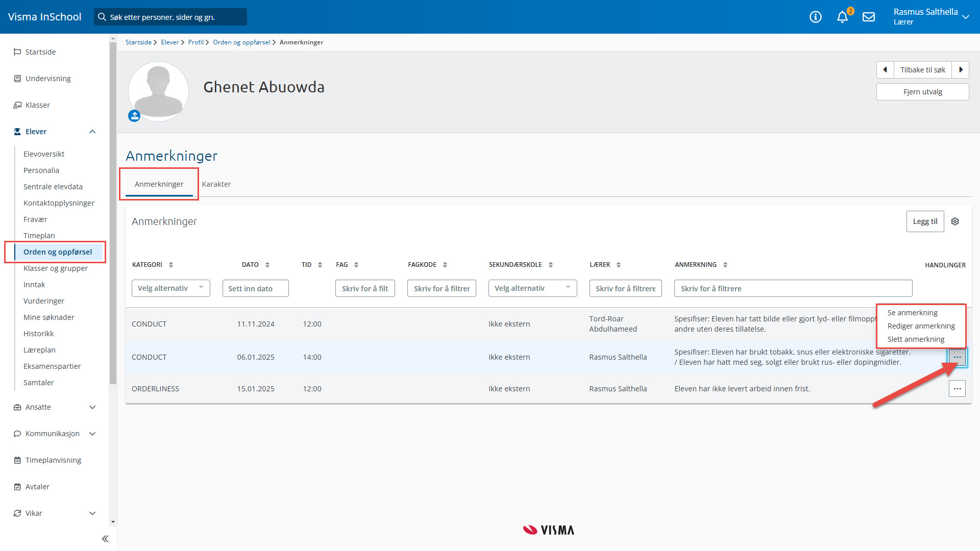Open the messages envelope icon
The width and height of the screenshot is (980, 551).
pos(869,17)
